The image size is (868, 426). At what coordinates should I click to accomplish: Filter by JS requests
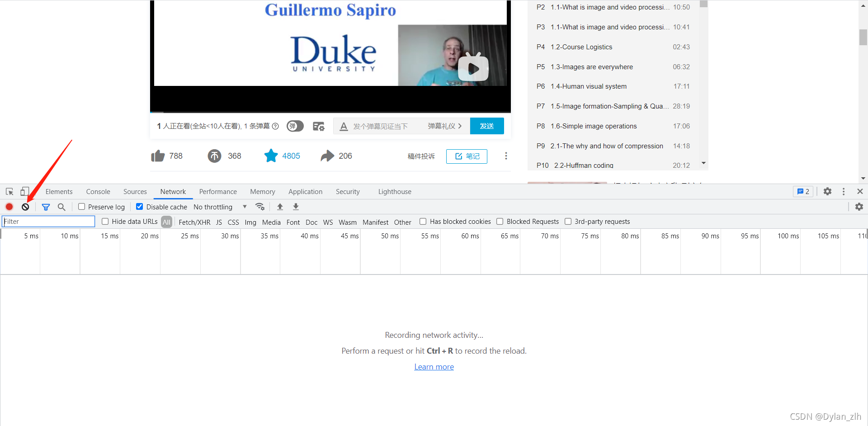point(219,222)
